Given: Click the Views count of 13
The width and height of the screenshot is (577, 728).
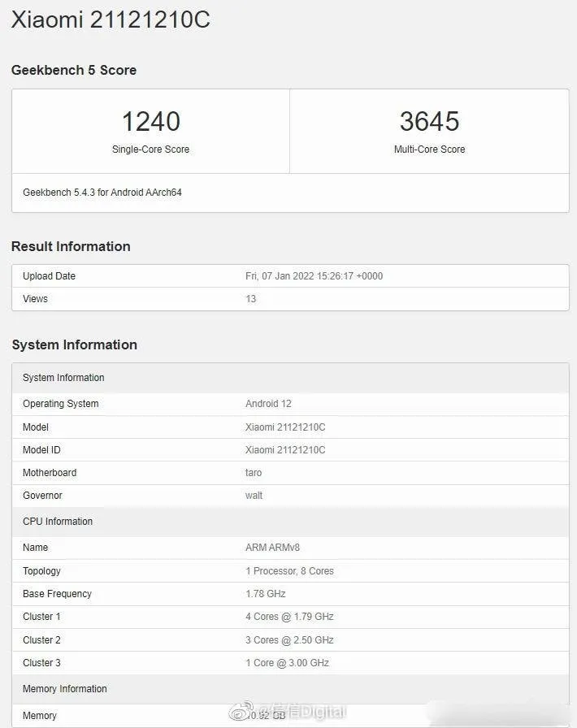Looking at the screenshot, I should (250, 299).
